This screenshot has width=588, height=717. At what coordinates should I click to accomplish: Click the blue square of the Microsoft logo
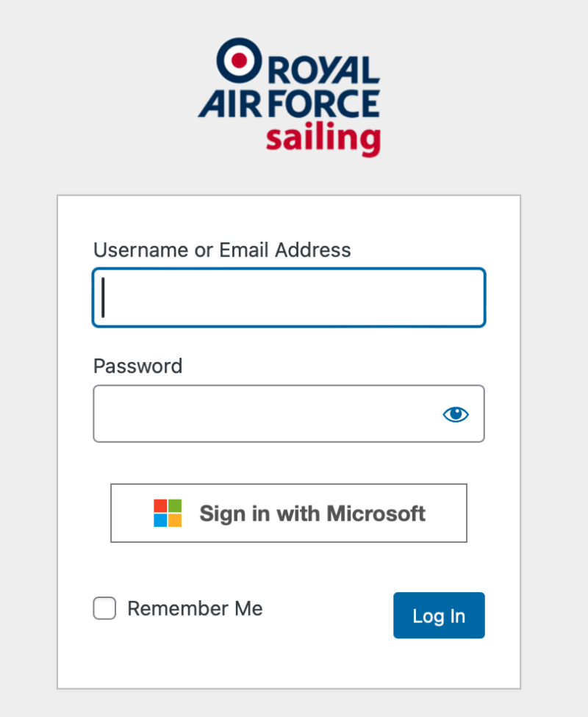tap(160, 520)
